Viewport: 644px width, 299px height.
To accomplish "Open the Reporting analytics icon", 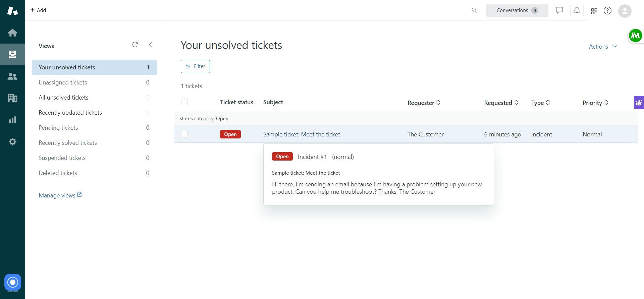I will 12,120.
